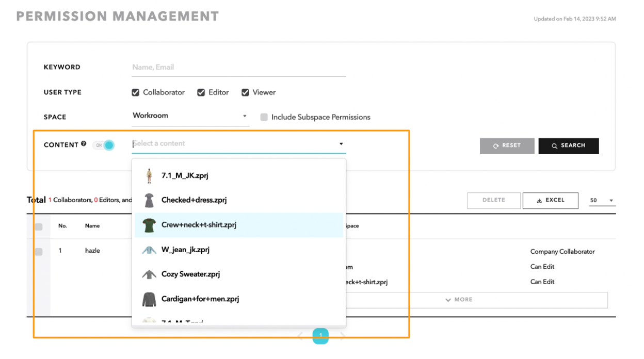The height and width of the screenshot is (359, 644).
Task: Open the Workroom space dropdown
Action: tap(190, 116)
